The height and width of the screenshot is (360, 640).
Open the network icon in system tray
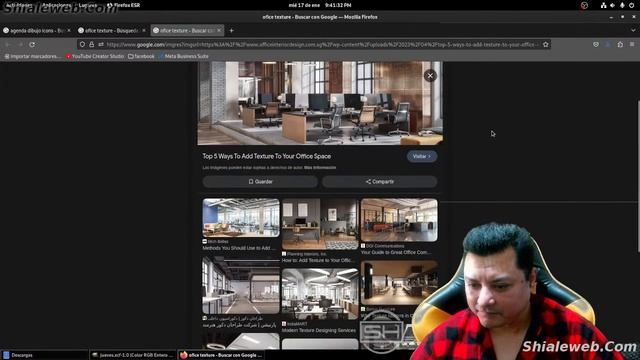pos(603,5)
